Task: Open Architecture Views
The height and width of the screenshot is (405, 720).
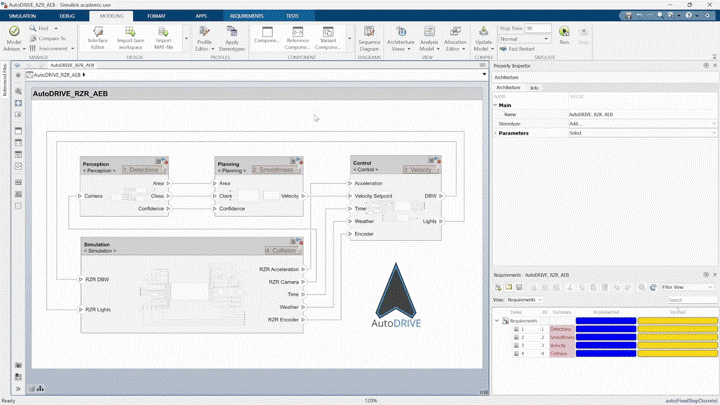Action: point(400,38)
